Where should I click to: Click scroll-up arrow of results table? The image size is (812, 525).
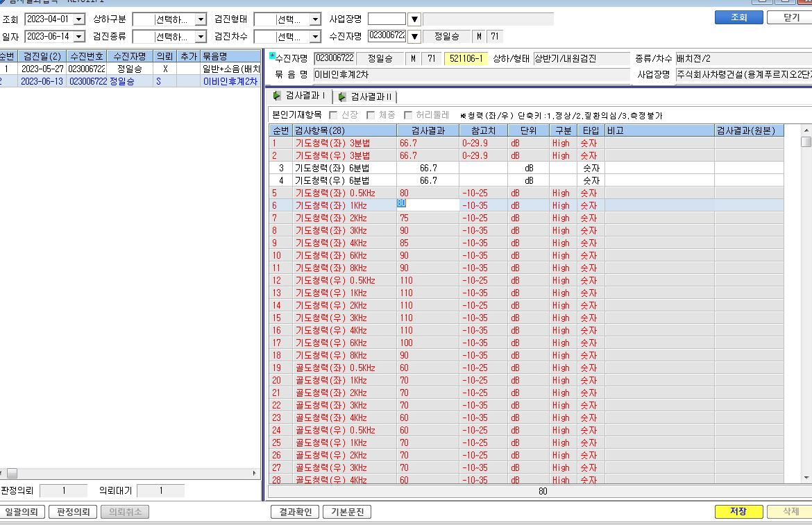click(806, 130)
